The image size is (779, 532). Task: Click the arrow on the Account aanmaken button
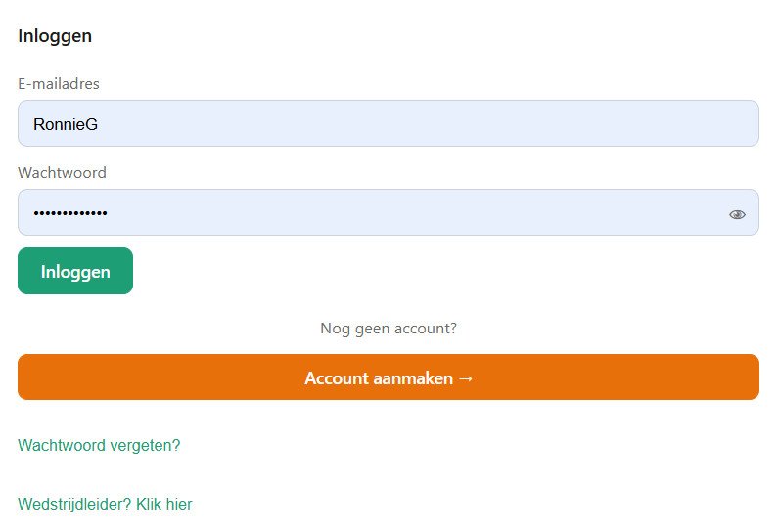(465, 378)
